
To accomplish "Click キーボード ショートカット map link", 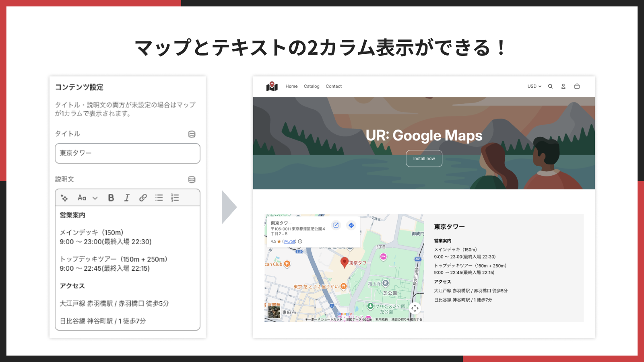I will click(323, 320).
